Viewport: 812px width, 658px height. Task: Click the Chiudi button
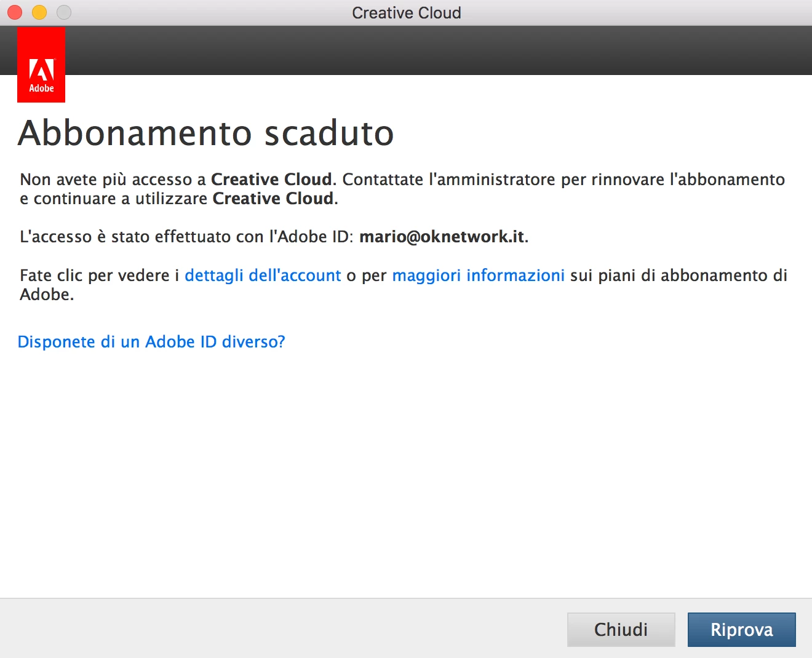pyautogui.click(x=621, y=629)
